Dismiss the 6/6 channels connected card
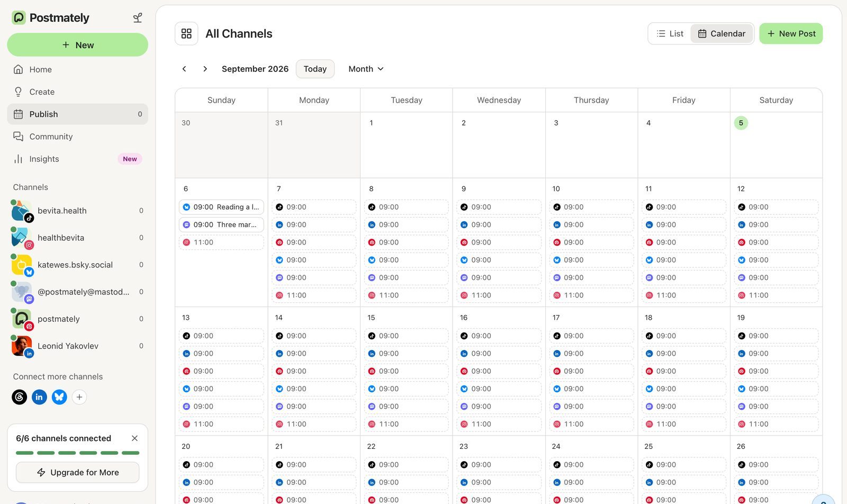847x504 pixels. tap(134, 438)
